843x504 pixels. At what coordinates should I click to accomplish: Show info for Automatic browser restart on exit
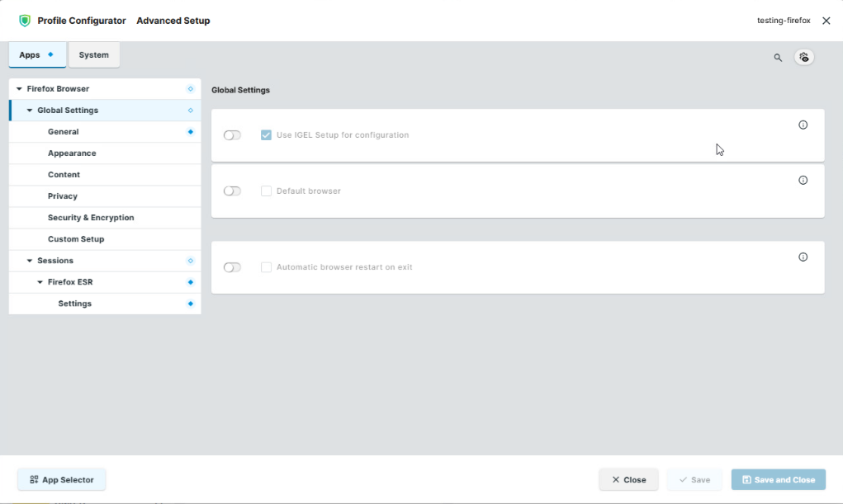click(803, 257)
